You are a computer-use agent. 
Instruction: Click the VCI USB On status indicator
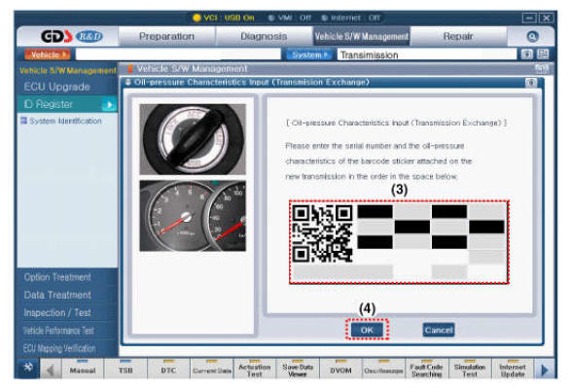pos(224,18)
